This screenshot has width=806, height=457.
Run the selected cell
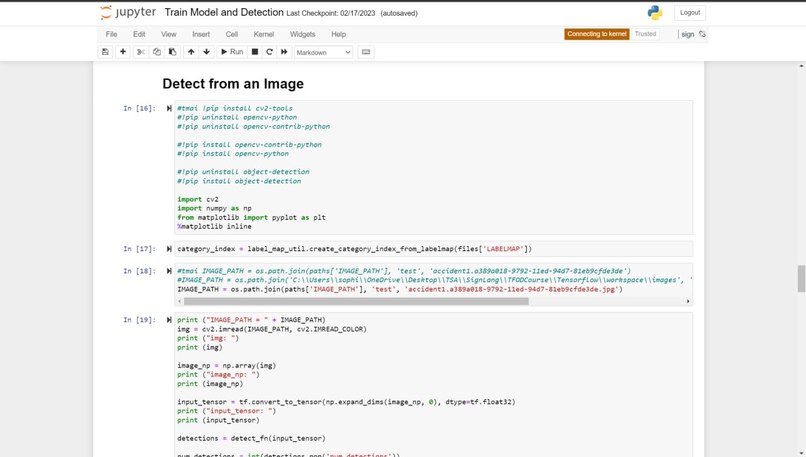point(232,52)
